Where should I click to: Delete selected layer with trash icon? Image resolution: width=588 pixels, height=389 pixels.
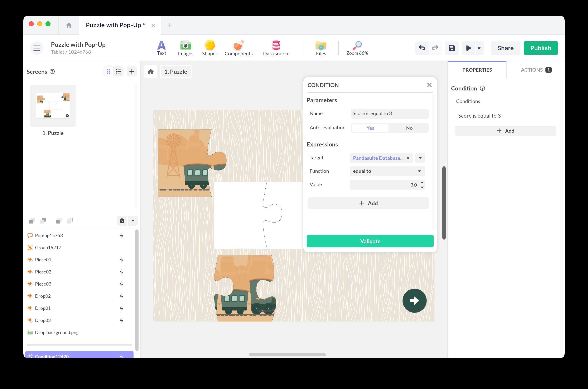(122, 221)
